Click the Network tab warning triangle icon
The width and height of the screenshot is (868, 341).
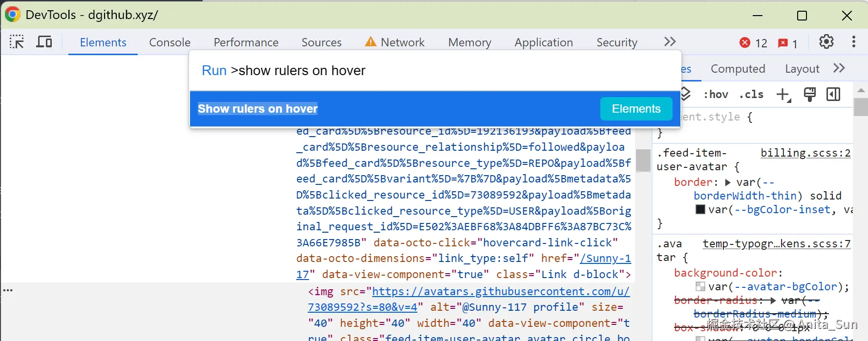[371, 42]
